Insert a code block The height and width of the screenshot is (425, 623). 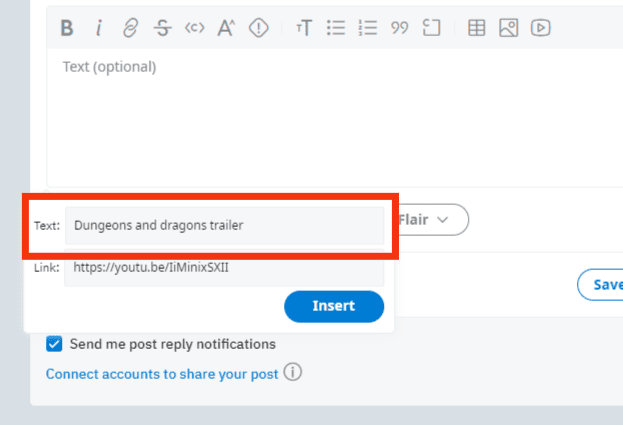click(431, 28)
